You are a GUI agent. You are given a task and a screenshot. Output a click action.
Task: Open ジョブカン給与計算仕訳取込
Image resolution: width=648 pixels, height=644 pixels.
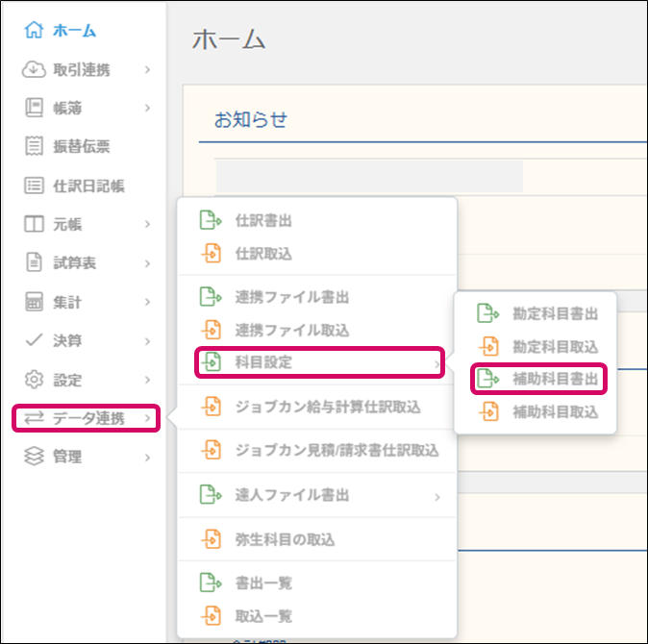(x=328, y=407)
